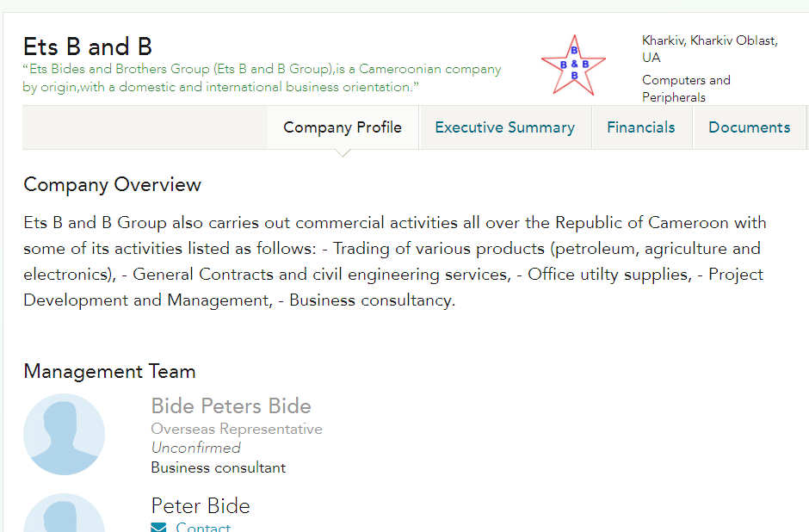
Task: Select the Peter Bide name heading
Action: [201, 505]
